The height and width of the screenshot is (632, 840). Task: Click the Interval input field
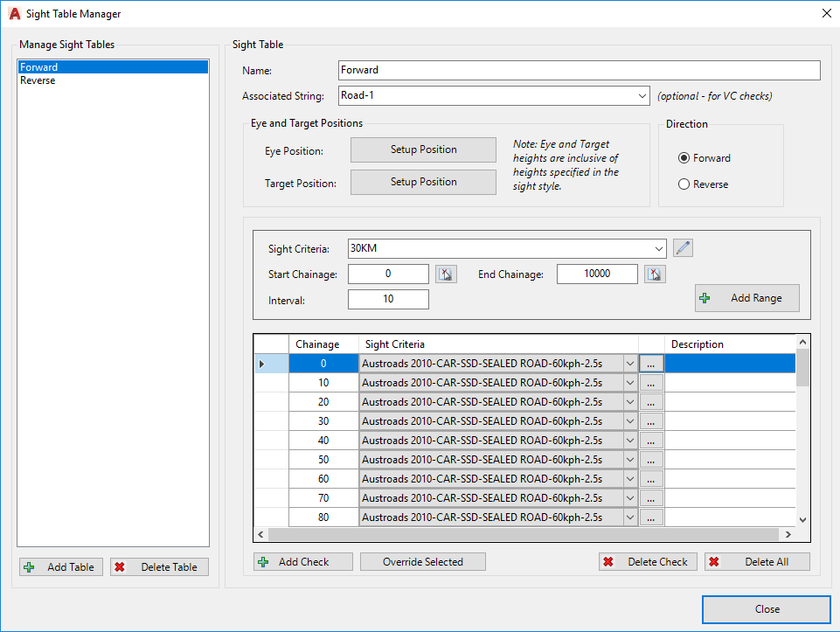pos(388,299)
